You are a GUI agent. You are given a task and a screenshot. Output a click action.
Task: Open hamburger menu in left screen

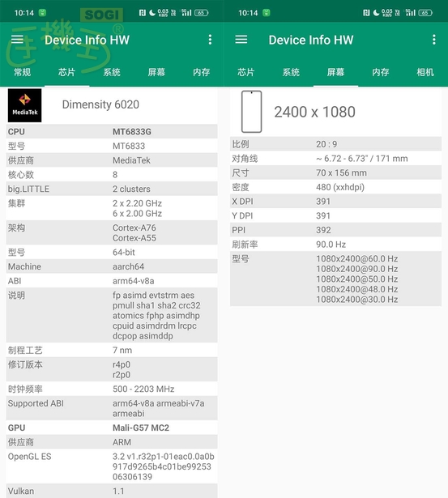[x=18, y=40]
